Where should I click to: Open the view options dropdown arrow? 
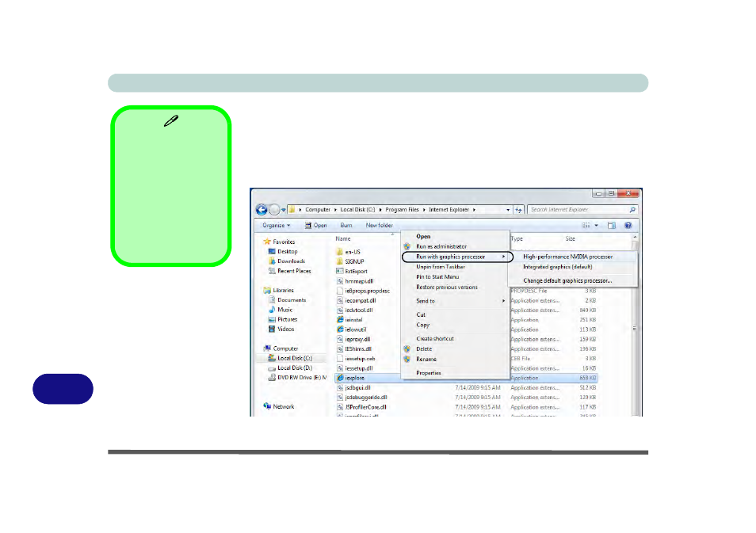point(597,226)
